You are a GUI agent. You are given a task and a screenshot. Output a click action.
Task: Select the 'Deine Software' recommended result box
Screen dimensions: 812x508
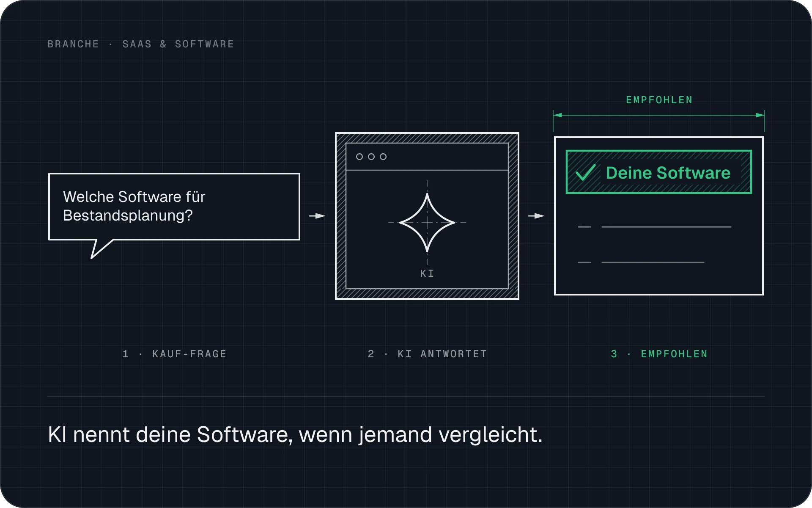point(659,172)
